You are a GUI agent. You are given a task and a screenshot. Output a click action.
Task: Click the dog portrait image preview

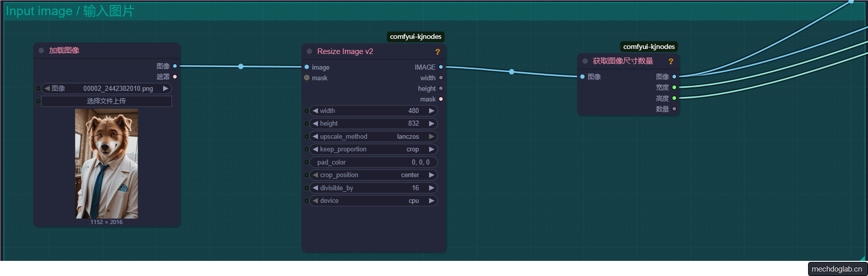106,163
